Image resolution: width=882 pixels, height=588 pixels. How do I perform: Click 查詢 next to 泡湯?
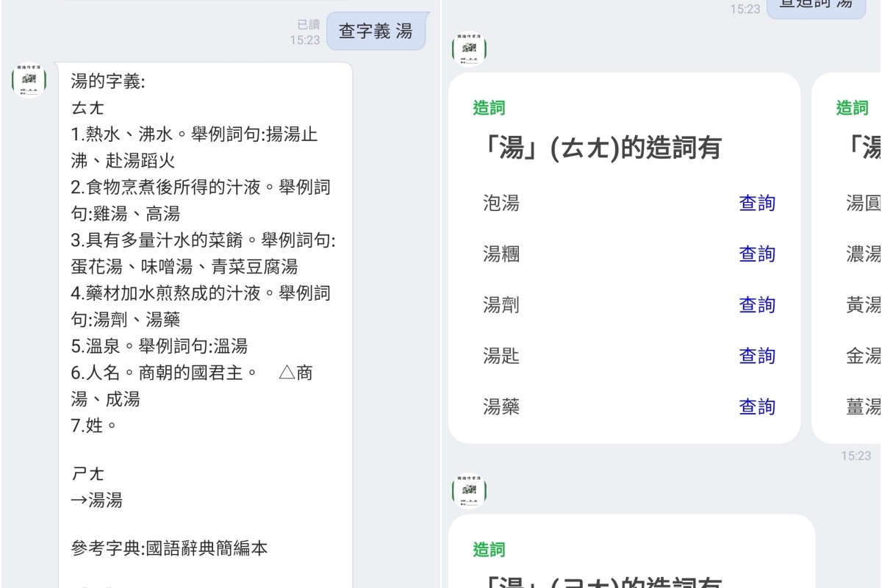(757, 203)
